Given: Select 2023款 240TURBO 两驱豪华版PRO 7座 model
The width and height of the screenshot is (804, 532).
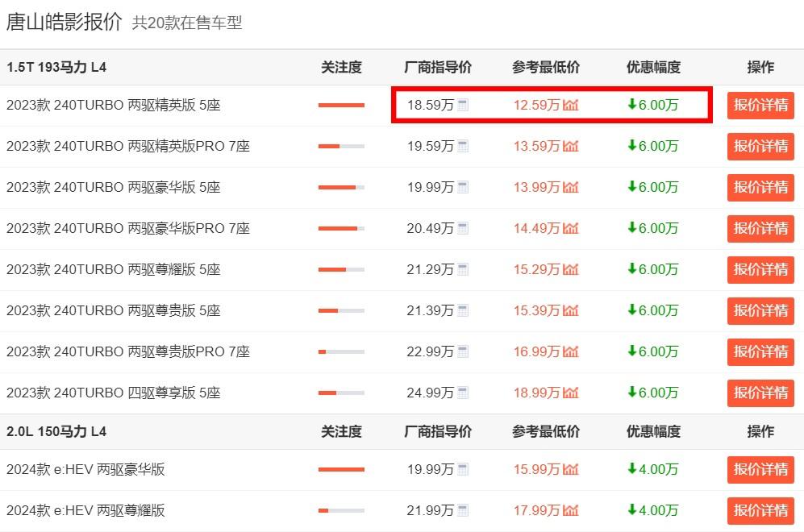Looking at the screenshot, I should (128, 228).
